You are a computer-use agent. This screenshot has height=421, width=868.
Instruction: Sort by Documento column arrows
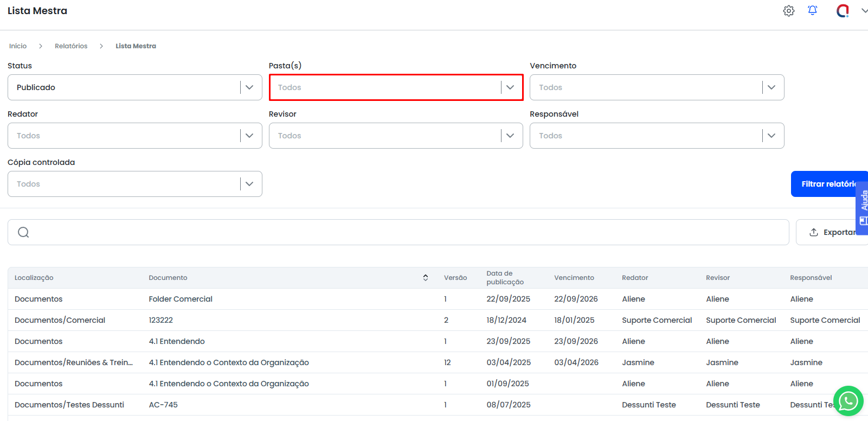click(426, 278)
